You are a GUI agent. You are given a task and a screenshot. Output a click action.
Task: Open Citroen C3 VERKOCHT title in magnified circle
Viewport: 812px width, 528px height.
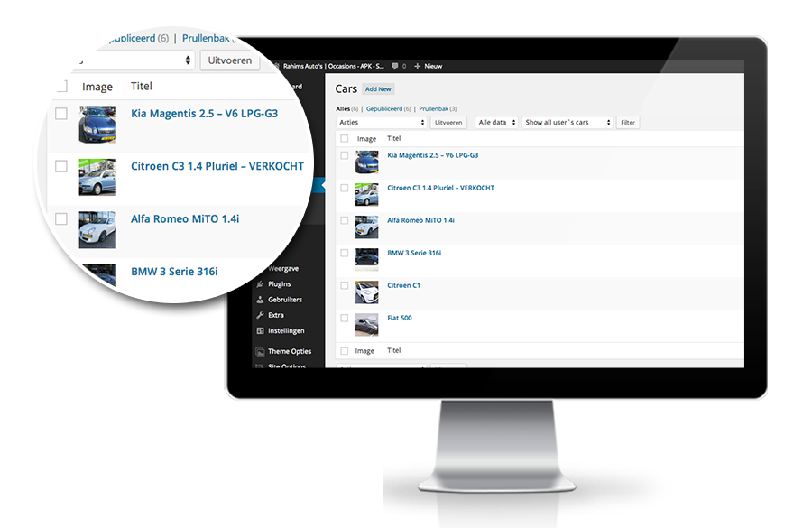click(x=217, y=166)
